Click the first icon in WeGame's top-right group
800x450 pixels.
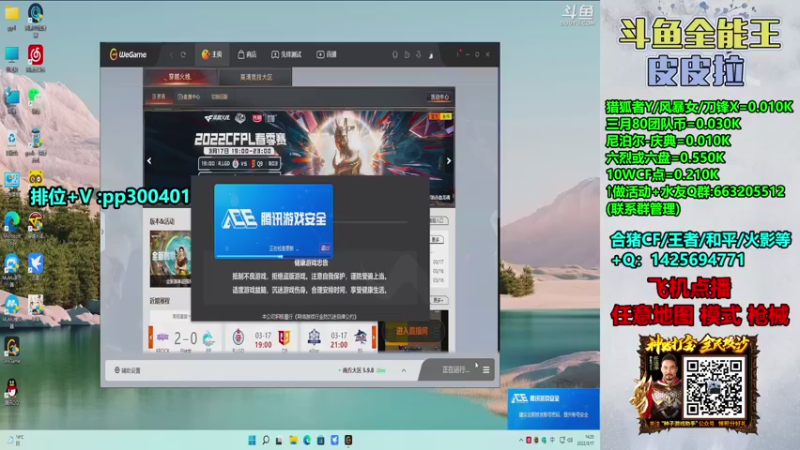pos(395,55)
